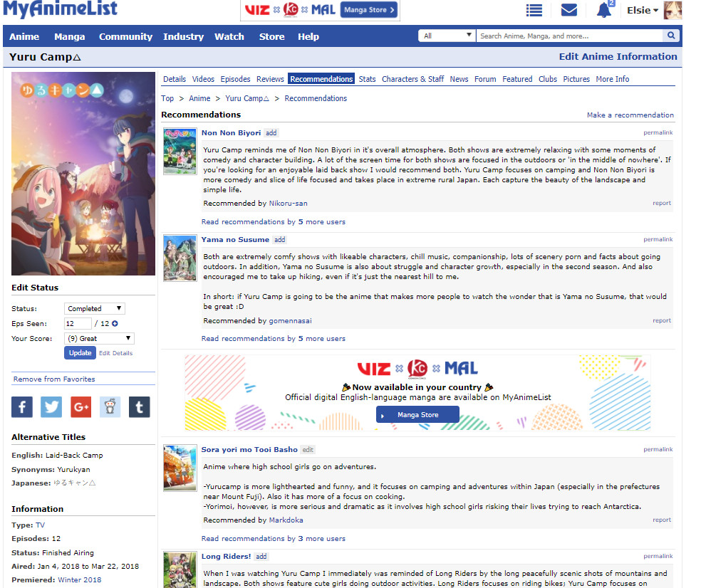Open the anime list icon in header

coord(534,10)
